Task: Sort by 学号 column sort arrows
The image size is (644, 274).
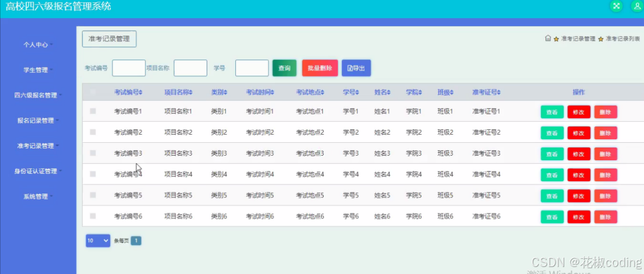Action: [x=358, y=93]
